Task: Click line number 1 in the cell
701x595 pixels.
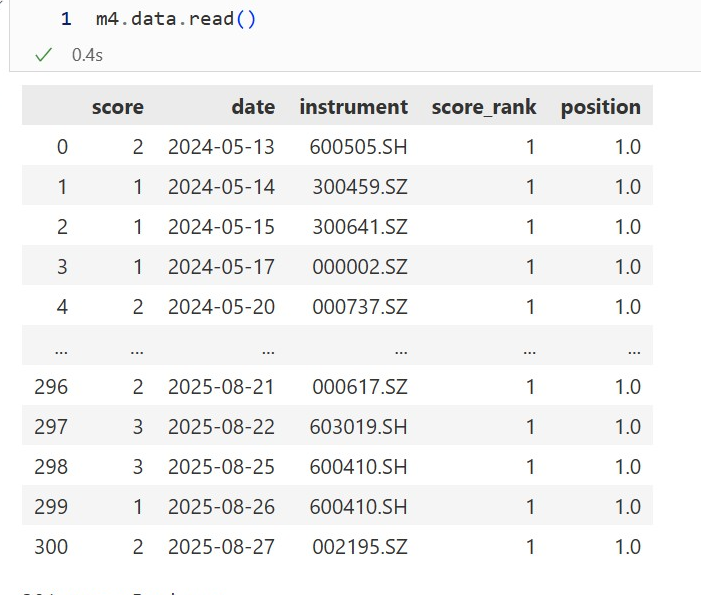Action: pyautogui.click(x=66, y=19)
